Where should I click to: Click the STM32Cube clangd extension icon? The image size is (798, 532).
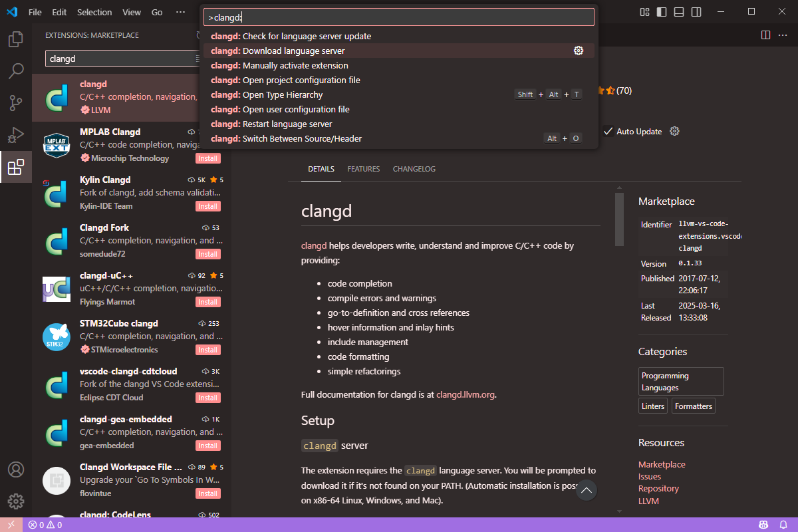(57, 336)
